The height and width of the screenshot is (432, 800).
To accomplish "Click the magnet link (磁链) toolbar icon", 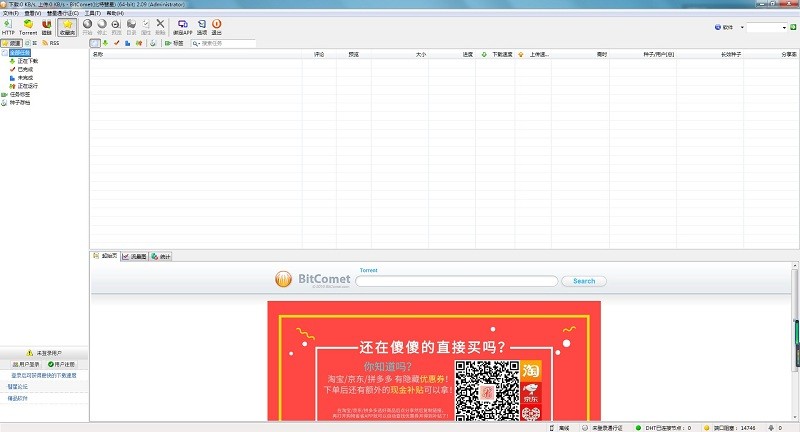I will [47, 26].
